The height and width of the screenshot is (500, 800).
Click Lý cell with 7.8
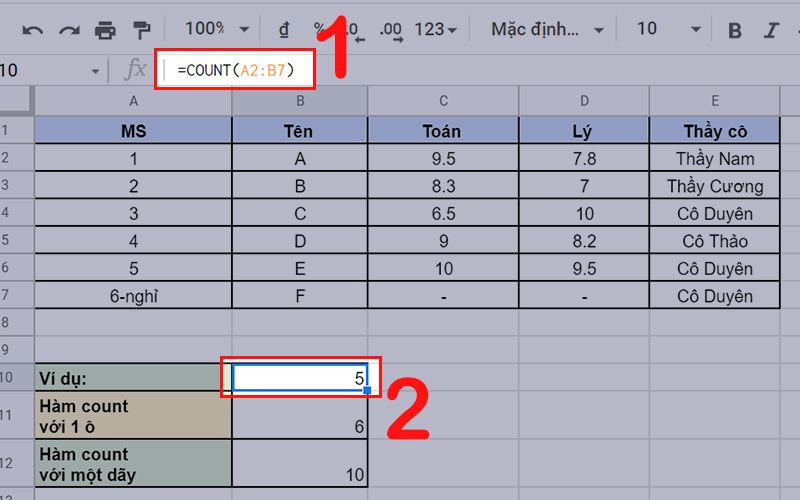584,158
